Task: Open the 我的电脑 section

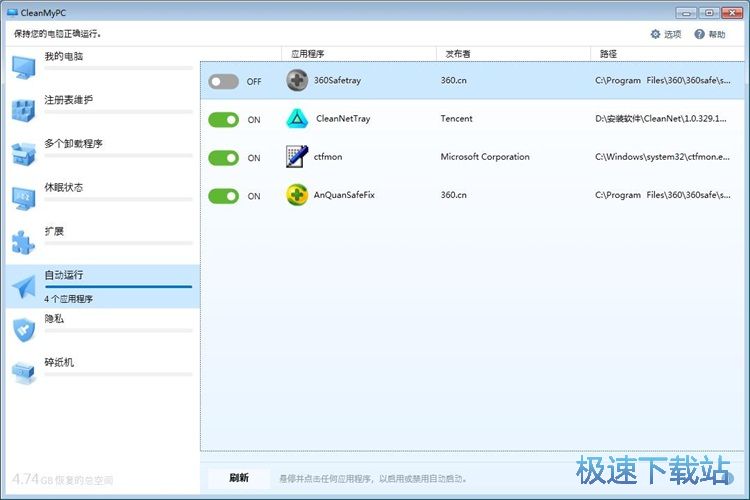Action: pyautogui.click(x=64, y=56)
